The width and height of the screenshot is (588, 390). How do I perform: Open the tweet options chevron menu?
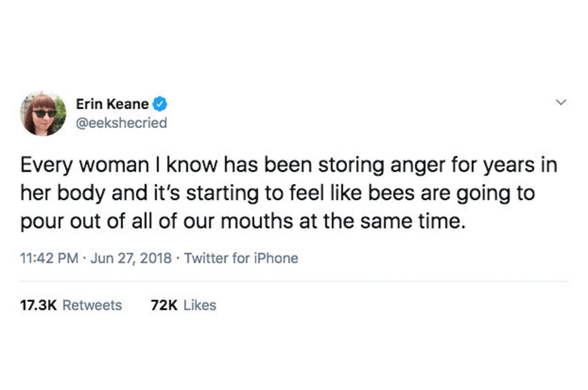[x=561, y=102]
